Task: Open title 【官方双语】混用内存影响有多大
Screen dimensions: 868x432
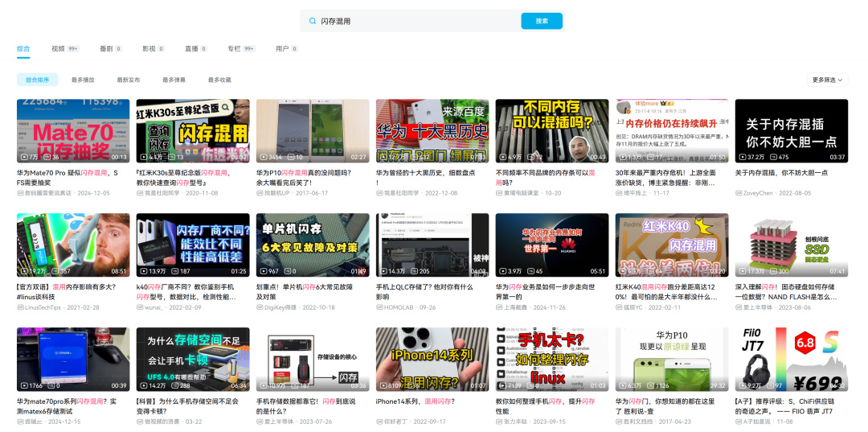Action: [x=66, y=291]
